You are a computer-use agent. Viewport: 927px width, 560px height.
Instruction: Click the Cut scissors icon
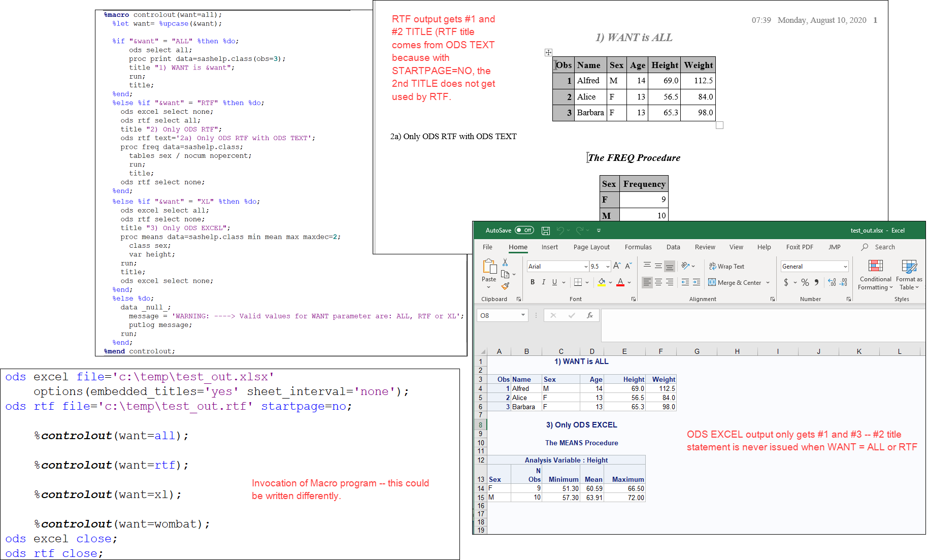(505, 262)
